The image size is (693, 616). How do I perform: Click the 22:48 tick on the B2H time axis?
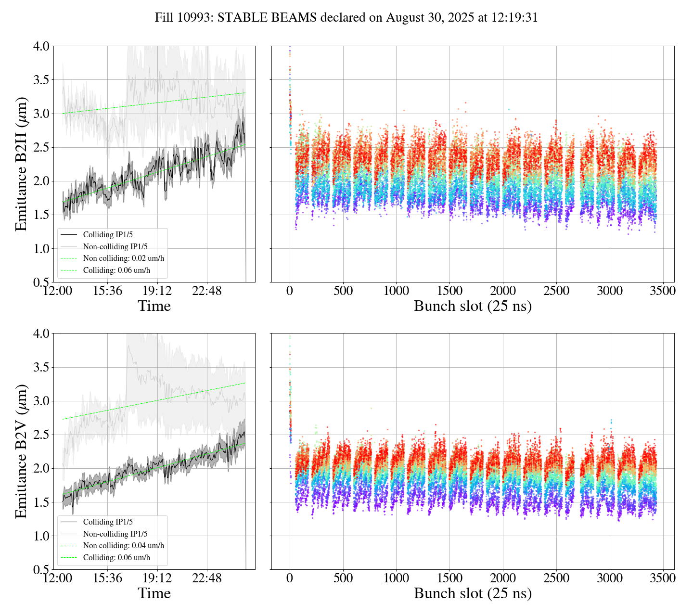pyautogui.click(x=207, y=291)
